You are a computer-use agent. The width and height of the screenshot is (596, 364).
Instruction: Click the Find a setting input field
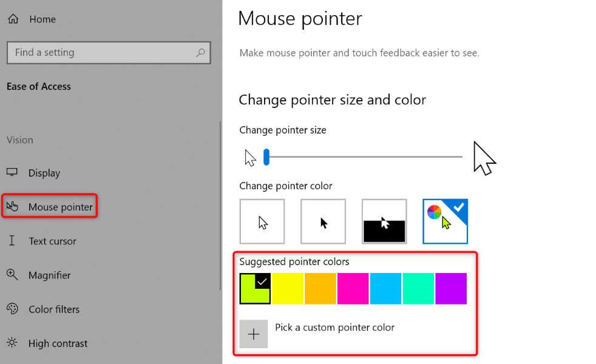coord(103,53)
